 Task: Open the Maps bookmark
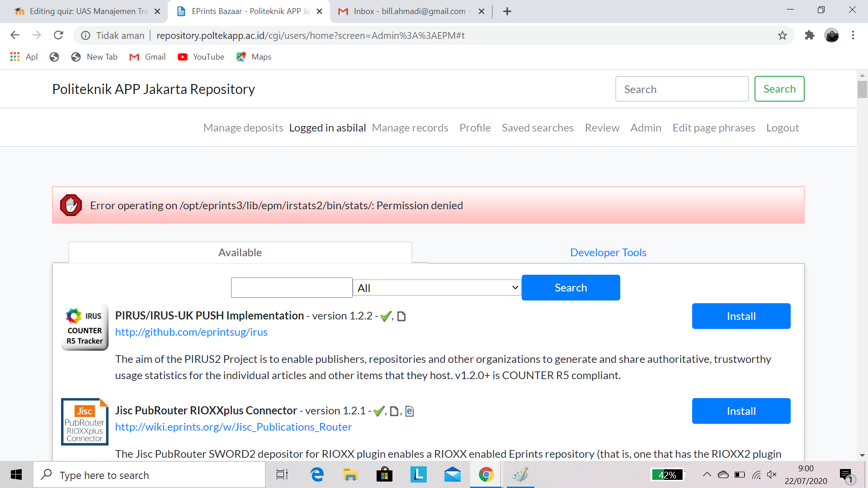[x=254, y=57]
